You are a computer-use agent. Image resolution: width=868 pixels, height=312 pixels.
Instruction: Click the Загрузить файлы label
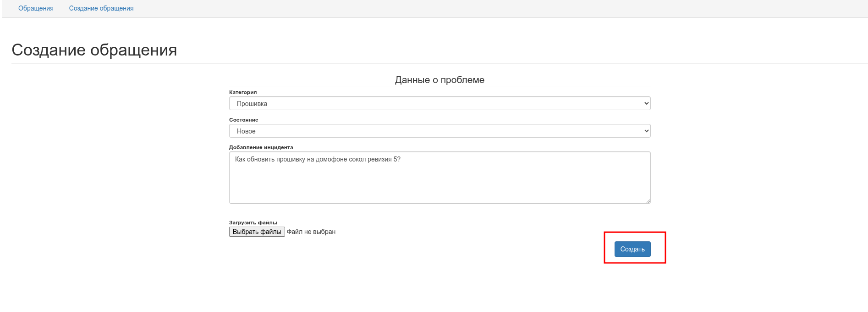click(x=253, y=223)
